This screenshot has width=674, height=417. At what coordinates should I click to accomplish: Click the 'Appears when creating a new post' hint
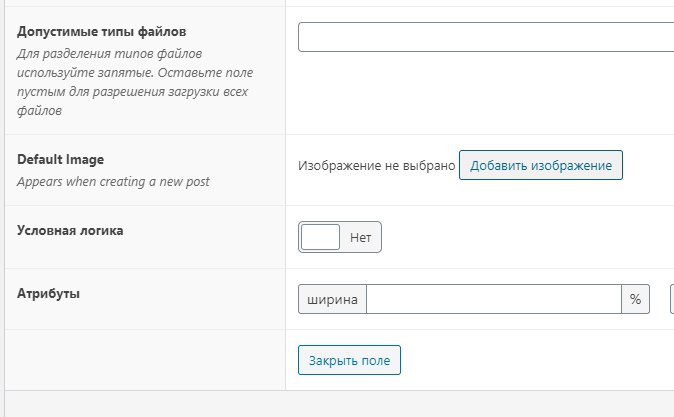113,182
